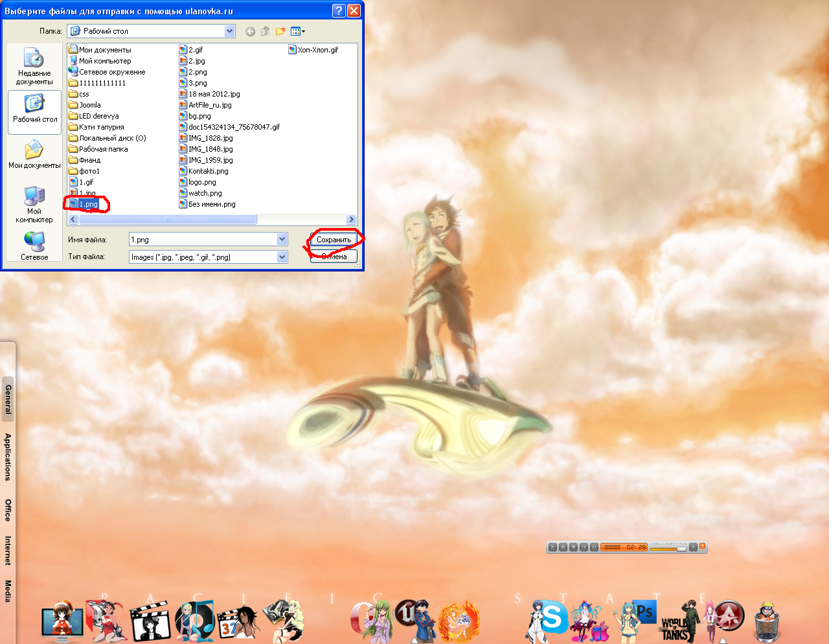Select the file Без имени.png
The height and width of the screenshot is (644, 829).
207,204
